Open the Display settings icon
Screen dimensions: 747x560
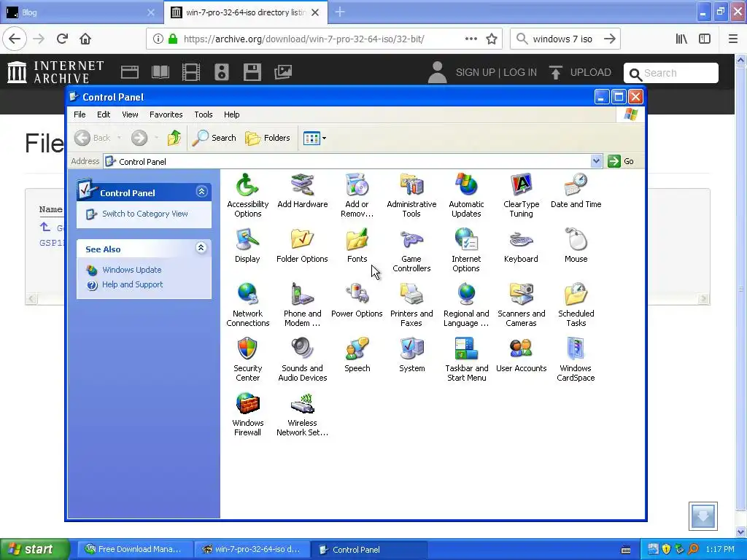click(247, 246)
